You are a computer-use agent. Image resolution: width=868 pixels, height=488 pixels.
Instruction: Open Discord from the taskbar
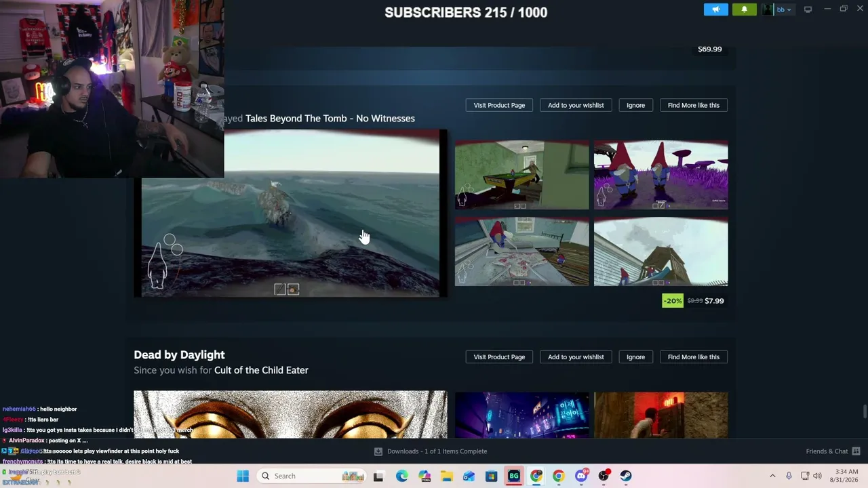point(581,476)
